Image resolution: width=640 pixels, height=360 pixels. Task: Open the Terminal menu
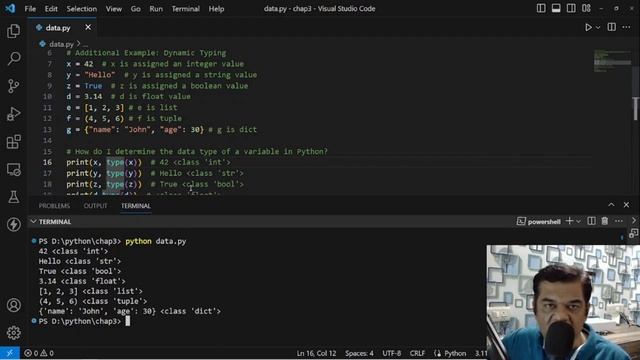tap(185, 9)
